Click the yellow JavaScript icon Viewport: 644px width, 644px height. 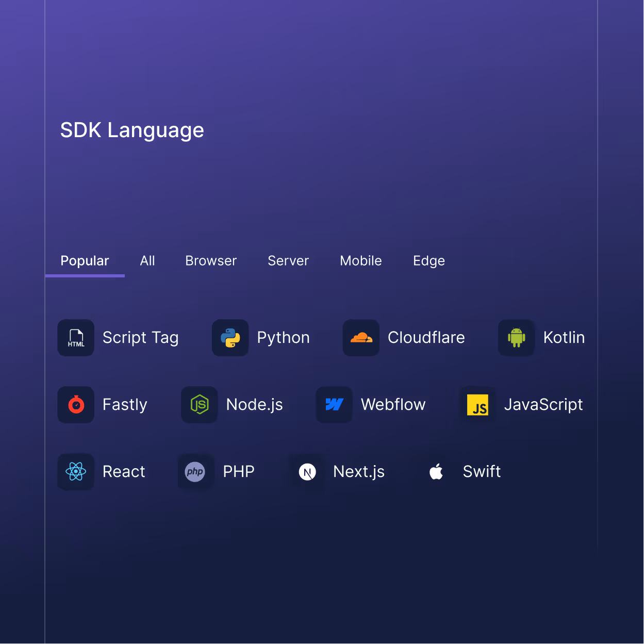click(478, 405)
